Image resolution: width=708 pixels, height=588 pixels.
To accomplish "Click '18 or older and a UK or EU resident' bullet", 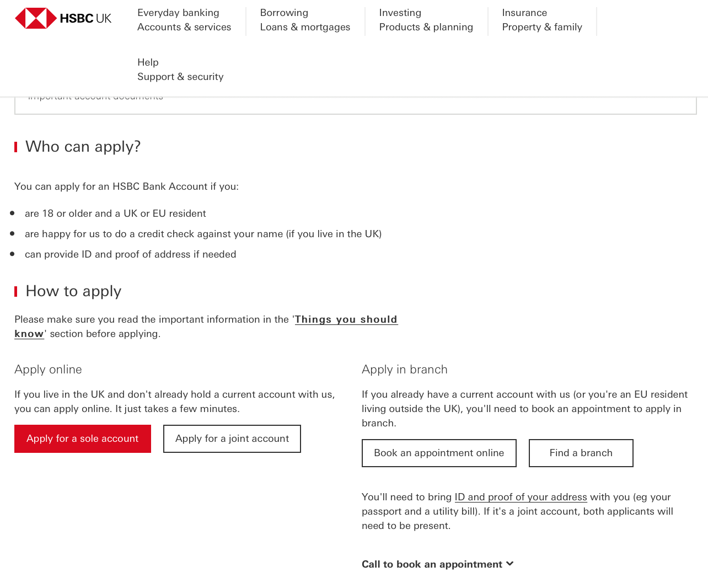I will (x=115, y=213).
